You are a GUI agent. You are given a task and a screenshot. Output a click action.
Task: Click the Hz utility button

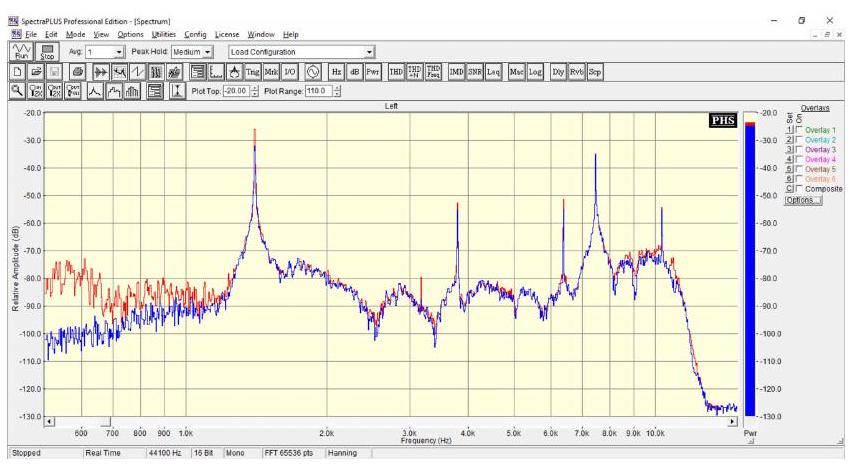(337, 72)
